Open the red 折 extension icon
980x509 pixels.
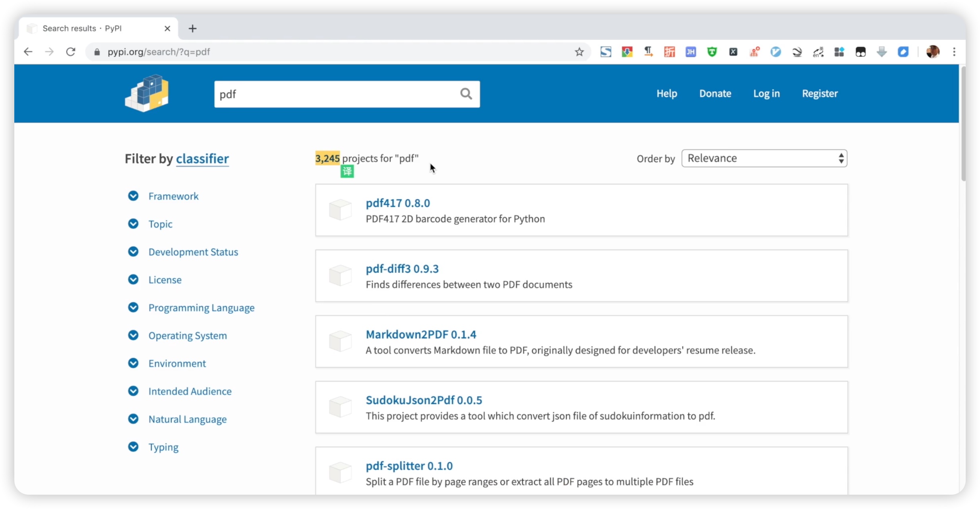tap(670, 52)
